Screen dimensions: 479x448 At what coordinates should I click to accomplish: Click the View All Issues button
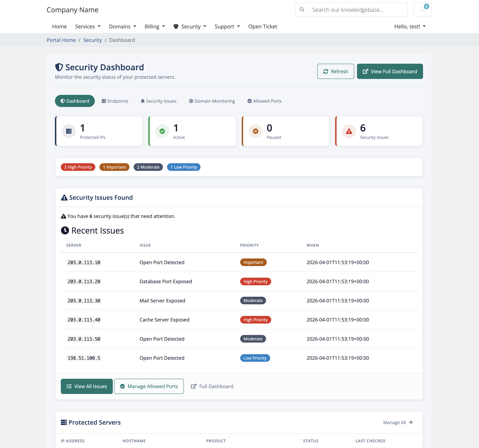[87, 386]
